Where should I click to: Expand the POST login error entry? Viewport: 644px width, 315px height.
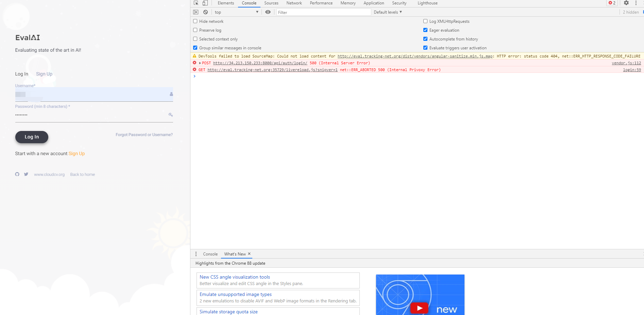tap(200, 63)
